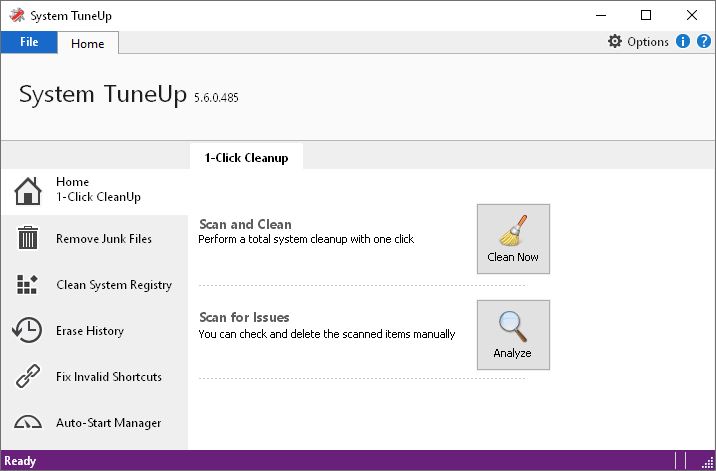Image resolution: width=716 pixels, height=471 pixels.
Task: Click the Fix Invalid Shortcuts chain icon
Action: [28, 377]
